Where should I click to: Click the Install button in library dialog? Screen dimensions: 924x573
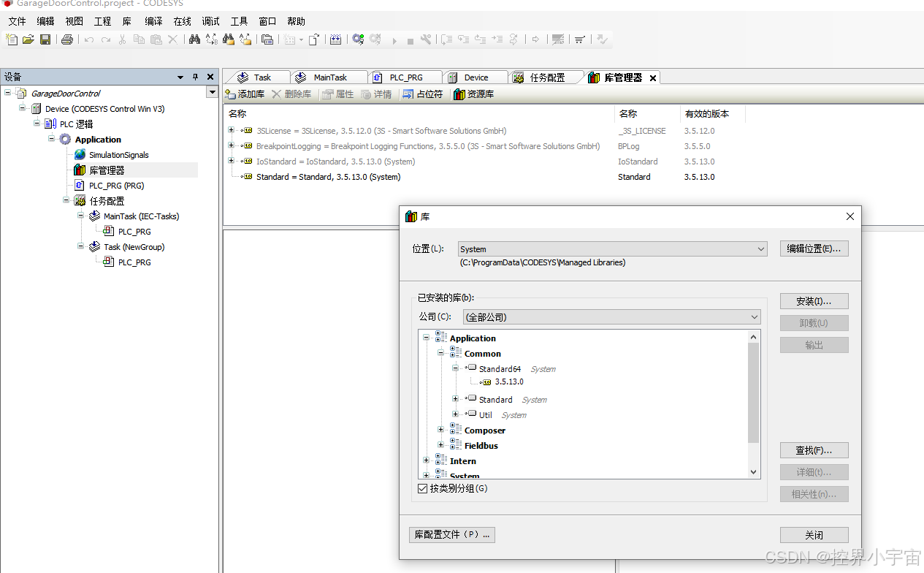point(814,301)
